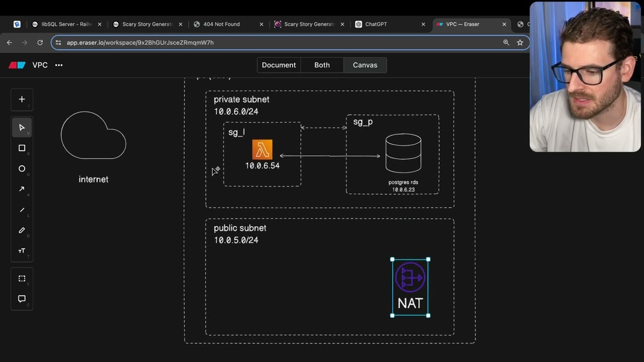
Task: Select the Rectangle shape tool
Action: 22,148
